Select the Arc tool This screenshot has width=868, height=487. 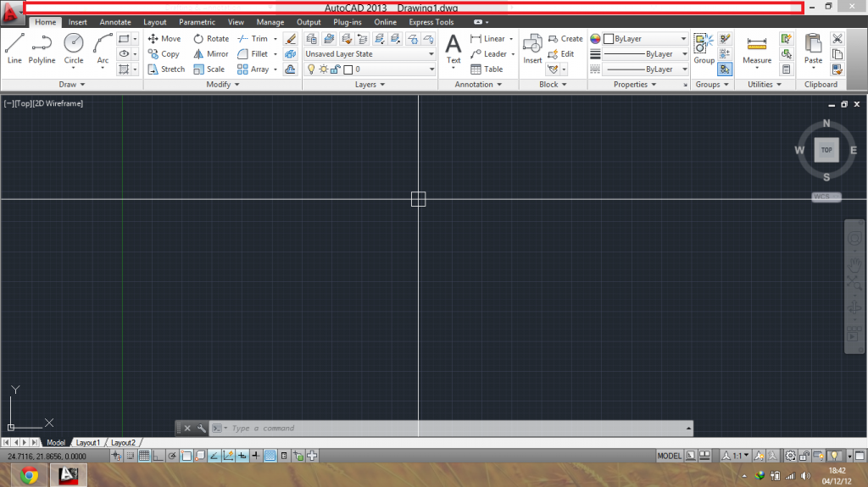103,48
